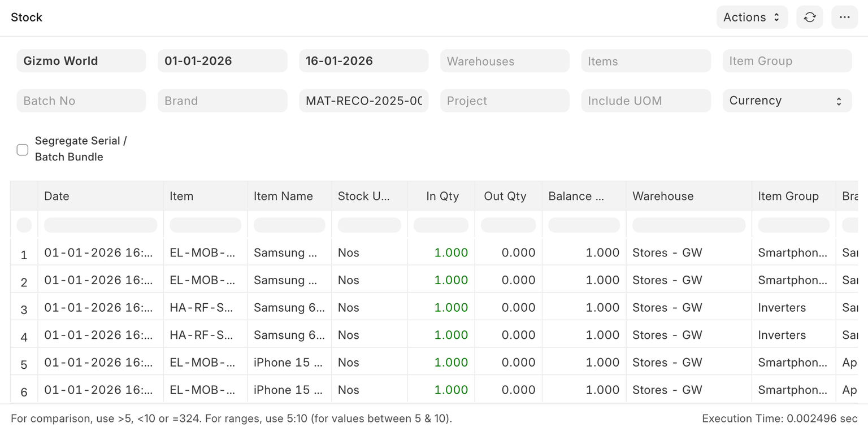Click the In Qty column header
The height and width of the screenshot is (436, 868).
click(441, 196)
